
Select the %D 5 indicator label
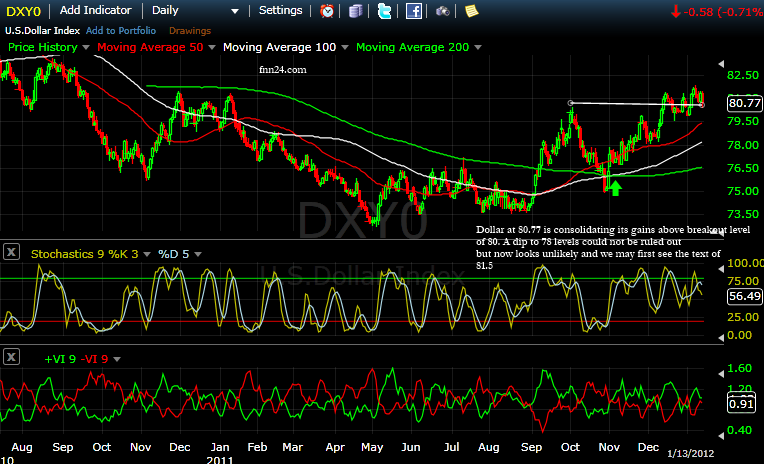coord(173,254)
